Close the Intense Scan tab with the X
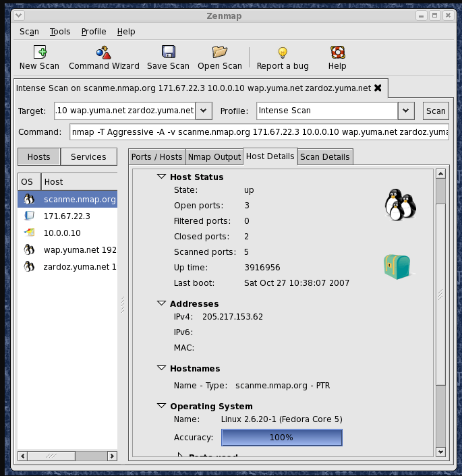This screenshot has width=462, height=476. click(378, 88)
